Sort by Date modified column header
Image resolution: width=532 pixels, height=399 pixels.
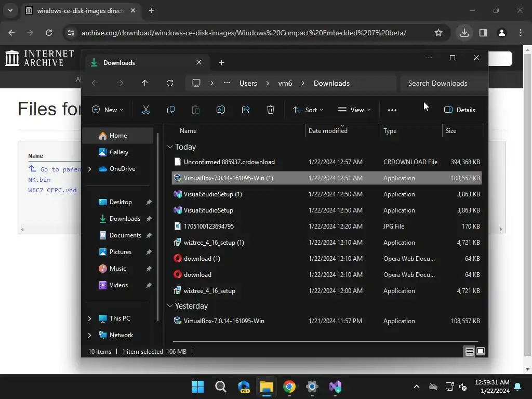pyautogui.click(x=342, y=130)
